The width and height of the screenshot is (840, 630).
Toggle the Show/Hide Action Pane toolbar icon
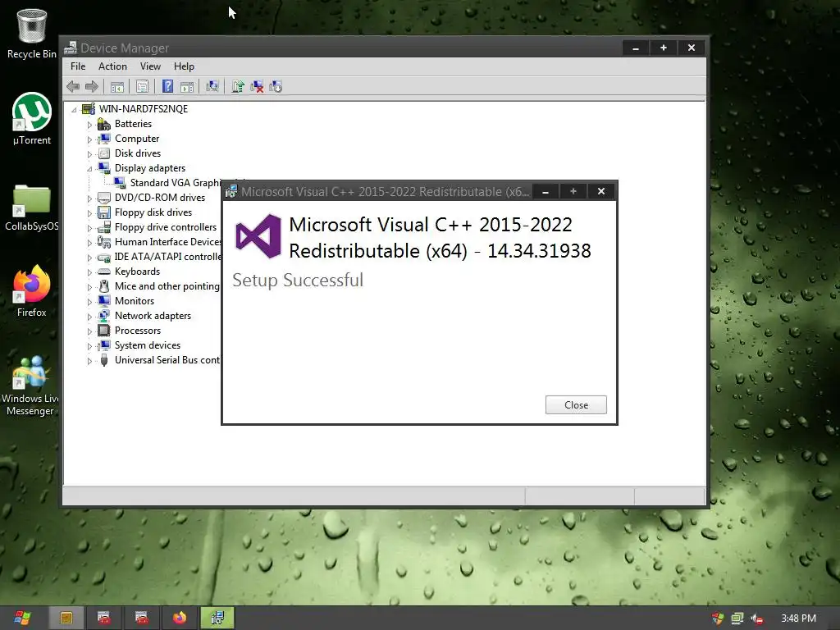(187, 86)
